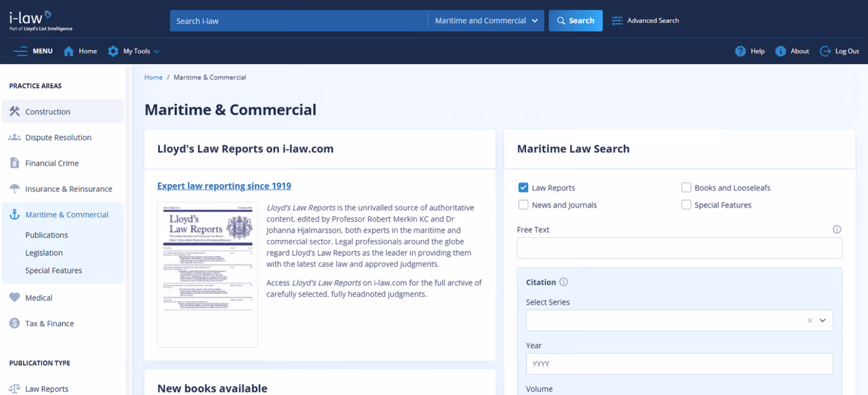Screen dimensions: 868x395
Task: Click the Maritime anchor icon
Action: (x=15, y=215)
